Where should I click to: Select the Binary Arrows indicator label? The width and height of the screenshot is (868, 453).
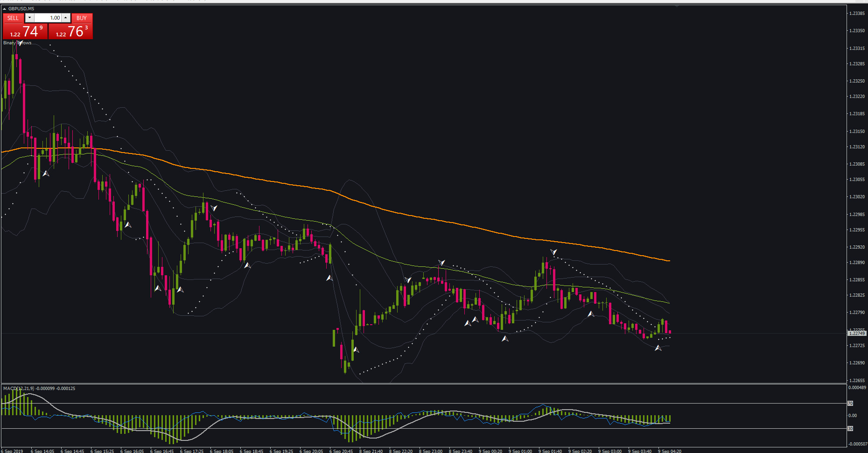pyautogui.click(x=17, y=43)
